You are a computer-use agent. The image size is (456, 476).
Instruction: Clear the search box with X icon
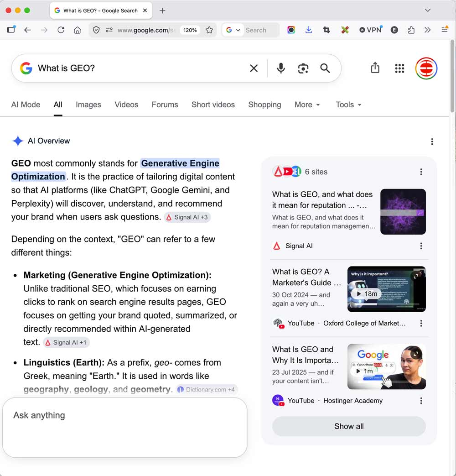(254, 68)
